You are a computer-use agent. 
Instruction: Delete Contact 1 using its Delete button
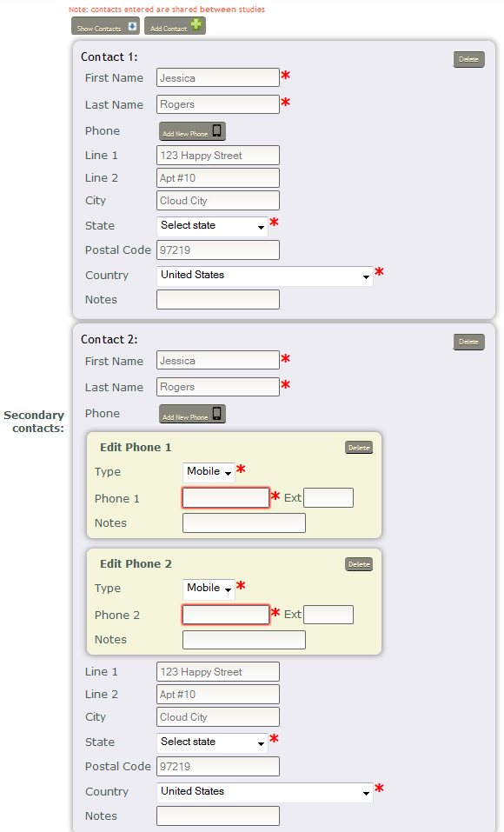pos(468,59)
